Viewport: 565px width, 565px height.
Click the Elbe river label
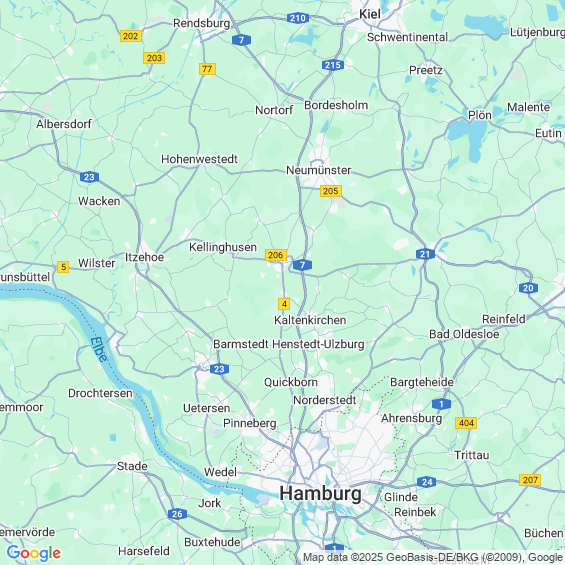tap(99, 350)
